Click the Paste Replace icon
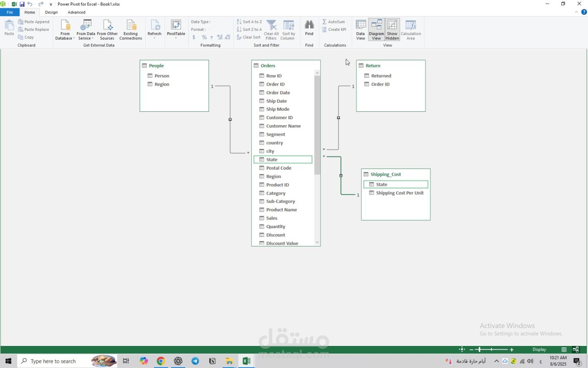This screenshot has height=368, width=588. click(x=21, y=29)
